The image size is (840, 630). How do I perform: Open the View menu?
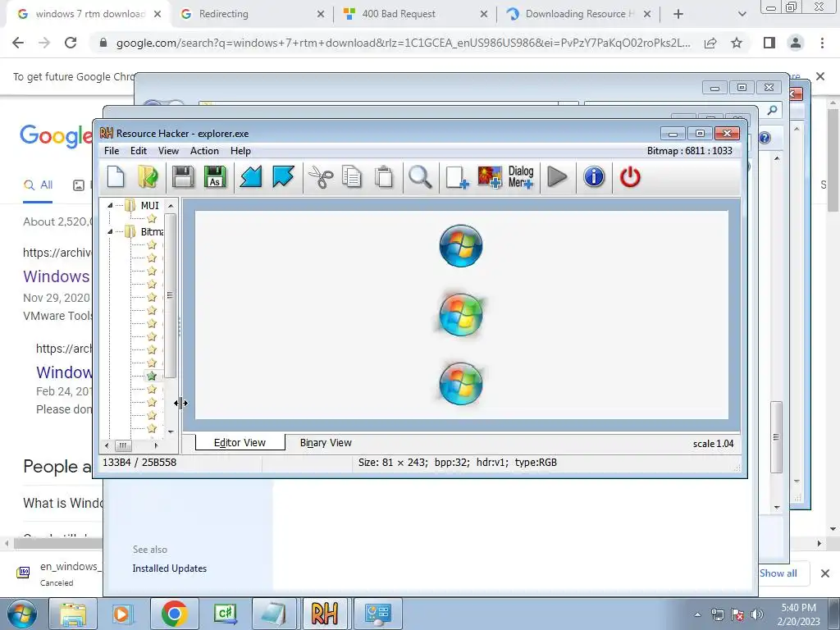click(x=168, y=151)
